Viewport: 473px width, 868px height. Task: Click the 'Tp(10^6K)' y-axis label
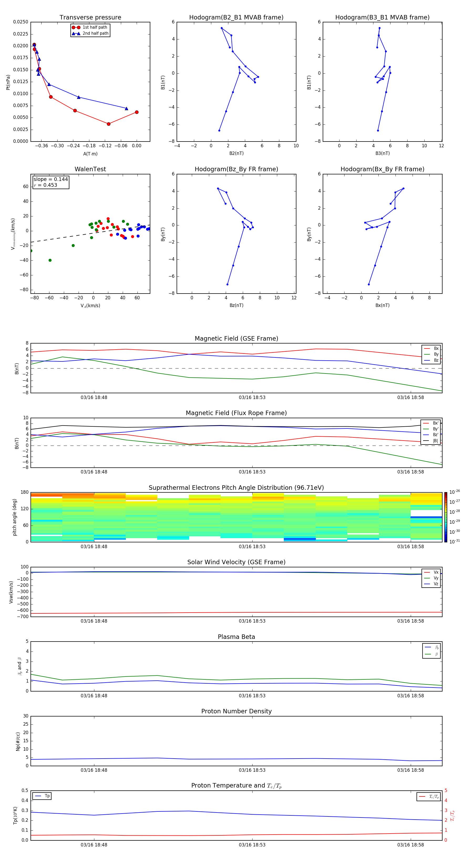pyautogui.click(x=16, y=815)
